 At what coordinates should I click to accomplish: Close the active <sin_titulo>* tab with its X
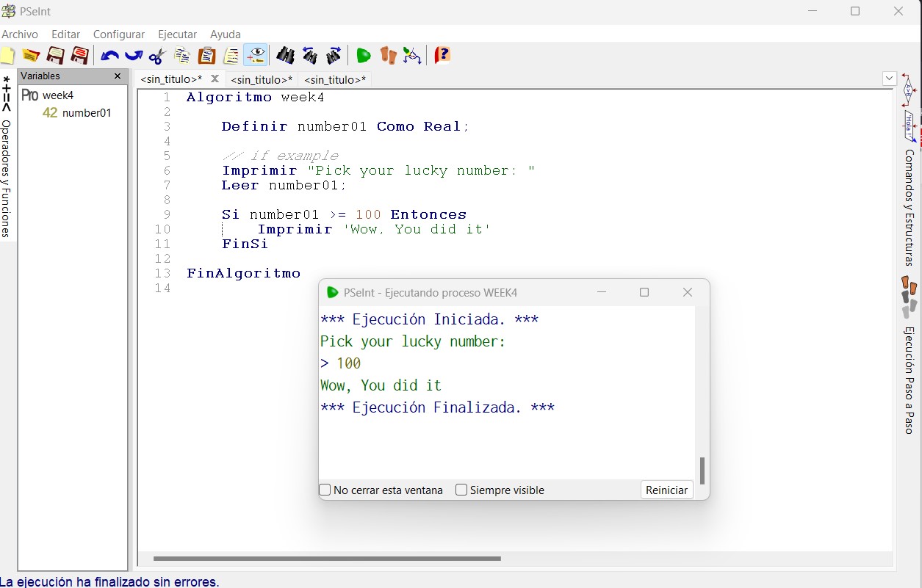pyautogui.click(x=215, y=79)
